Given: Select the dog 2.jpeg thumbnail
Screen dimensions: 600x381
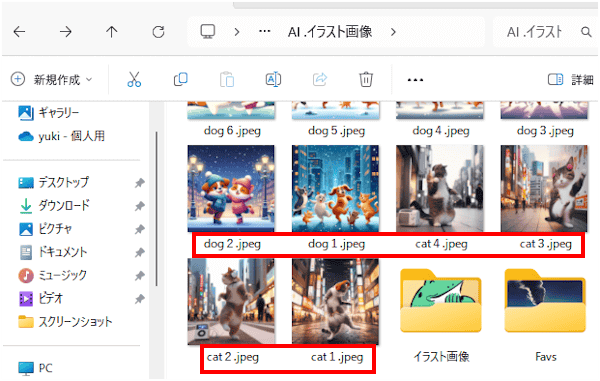Looking at the screenshot, I should [x=231, y=188].
